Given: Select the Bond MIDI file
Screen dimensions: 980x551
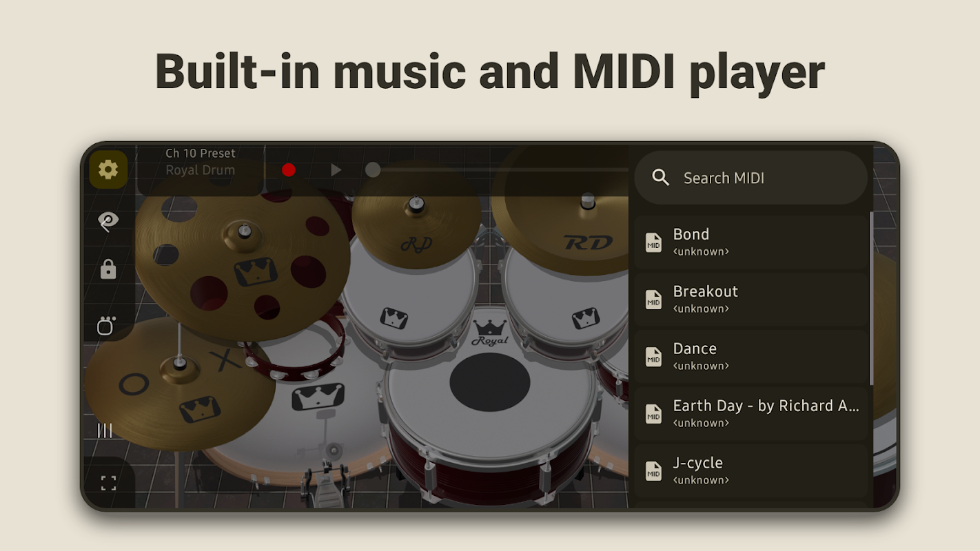Looking at the screenshot, I should coord(751,242).
